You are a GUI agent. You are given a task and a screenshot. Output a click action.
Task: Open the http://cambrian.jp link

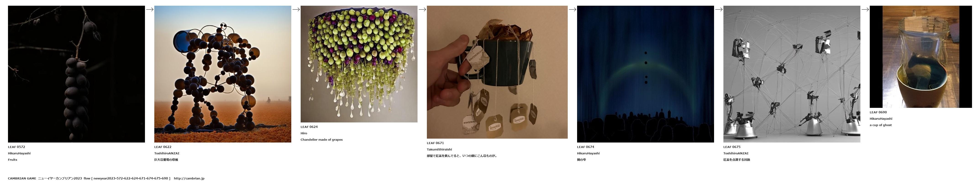189,178
